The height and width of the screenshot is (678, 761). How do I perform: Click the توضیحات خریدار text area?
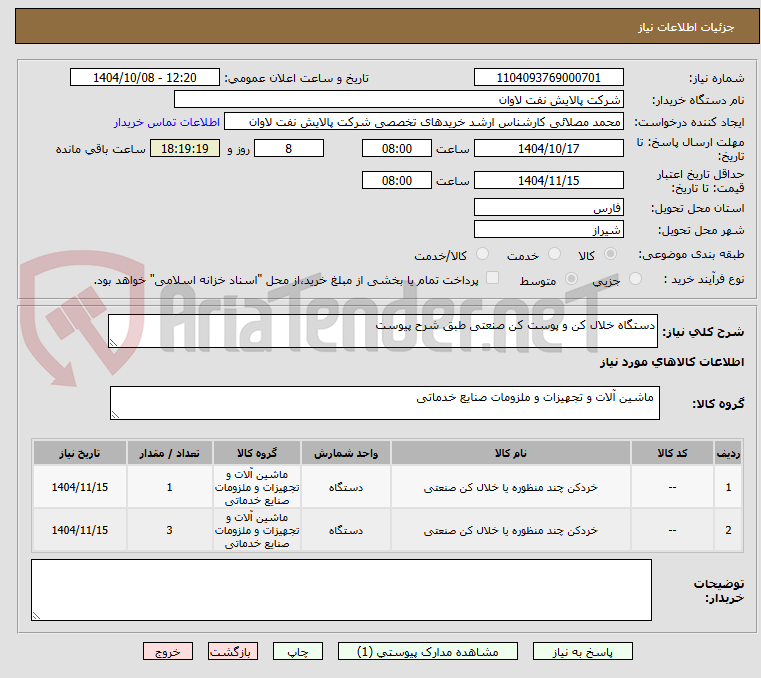pyautogui.click(x=341, y=590)
